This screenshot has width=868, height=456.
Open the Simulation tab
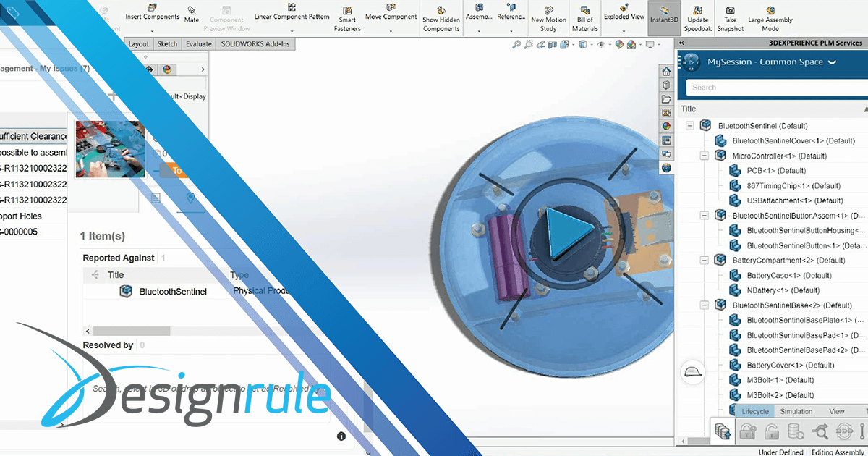pos(796,411)
